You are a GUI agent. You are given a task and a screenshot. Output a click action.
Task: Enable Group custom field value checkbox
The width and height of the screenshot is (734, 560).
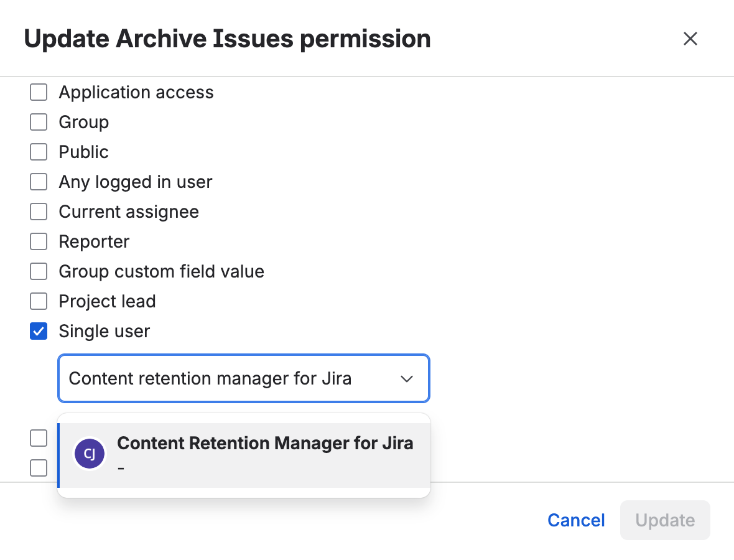tap(39, 271)
